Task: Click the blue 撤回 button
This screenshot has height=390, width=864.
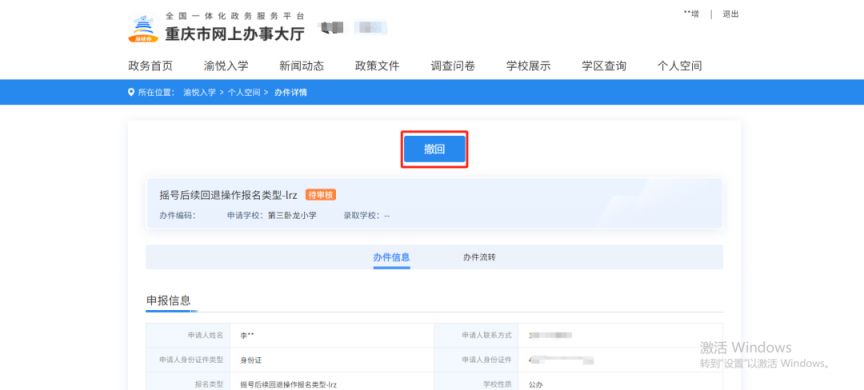Action: 434,149
